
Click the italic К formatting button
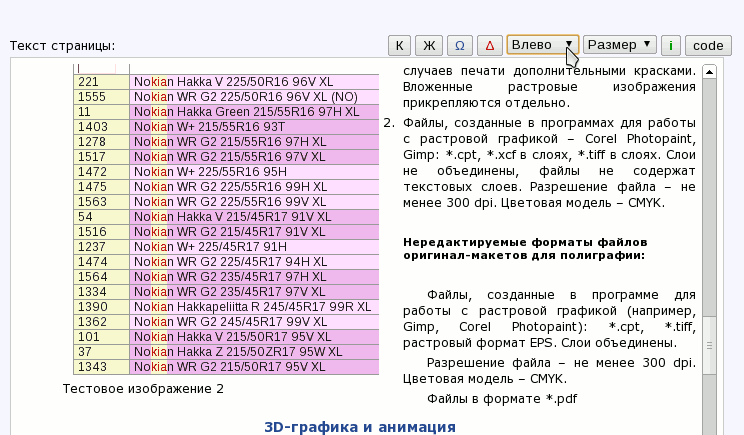(399, 46)
